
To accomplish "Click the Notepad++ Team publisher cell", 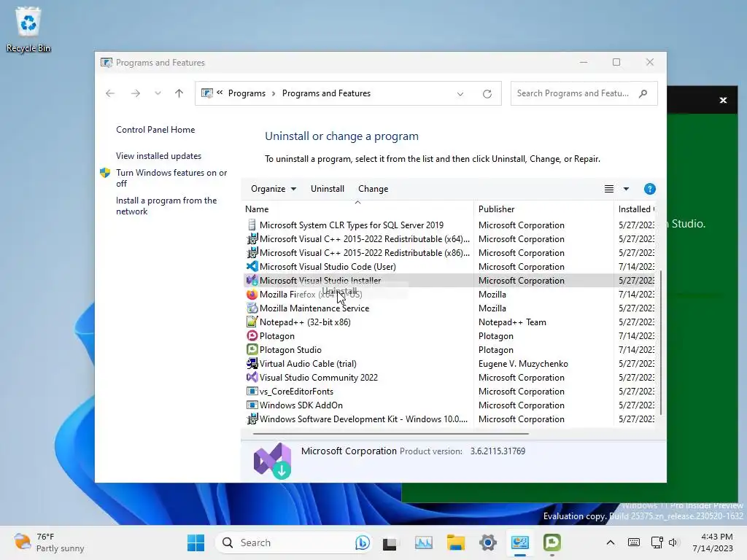I will [x=512, y=322].
